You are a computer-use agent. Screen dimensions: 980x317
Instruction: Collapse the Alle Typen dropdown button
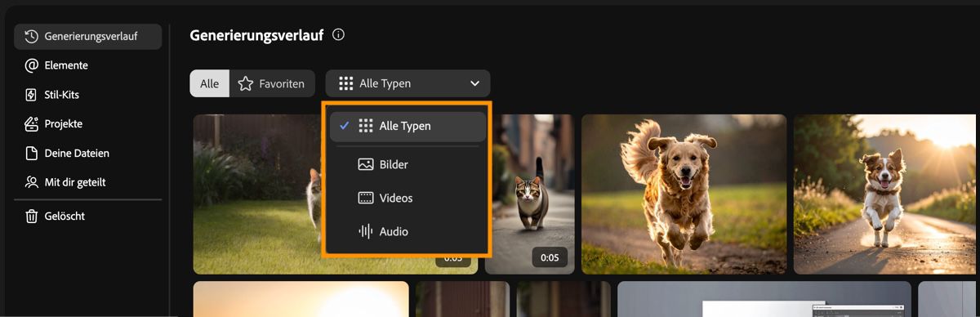tap(408, 83)
